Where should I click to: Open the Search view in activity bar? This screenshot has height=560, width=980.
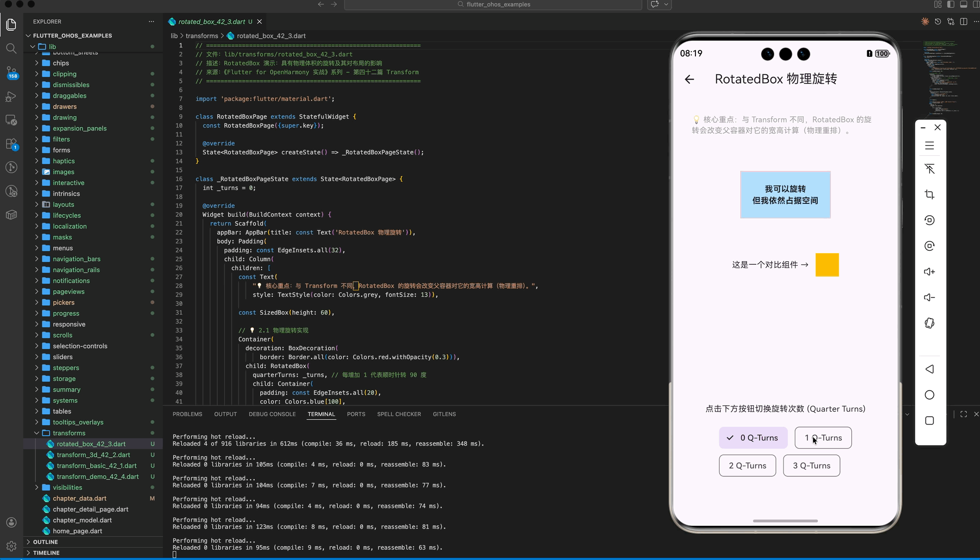click(x=11, y=48)
